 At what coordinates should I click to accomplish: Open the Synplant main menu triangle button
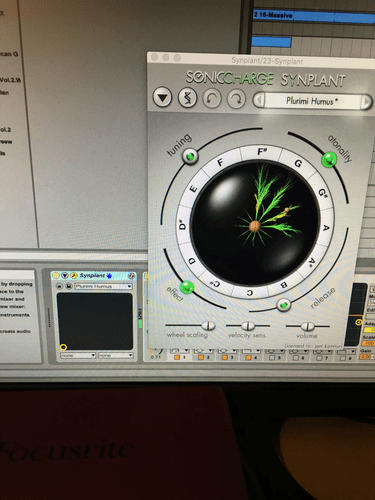coord(162,98)
